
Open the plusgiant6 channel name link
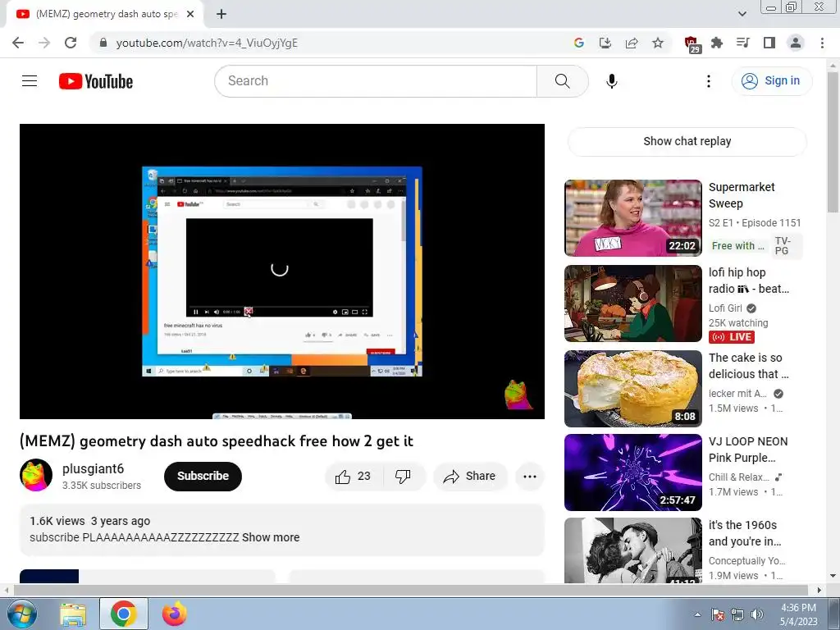pyautogui.click(x=94, y=468)
